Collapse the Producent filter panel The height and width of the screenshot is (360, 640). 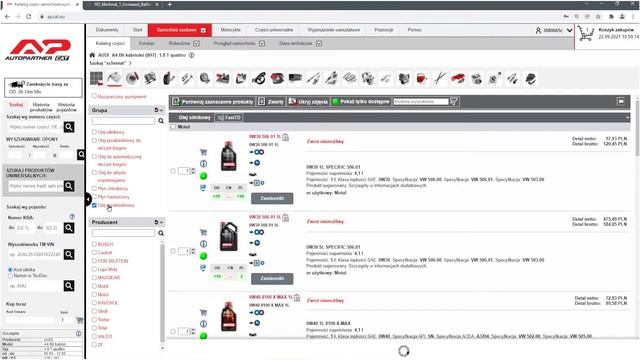click(x=161, y=222)
